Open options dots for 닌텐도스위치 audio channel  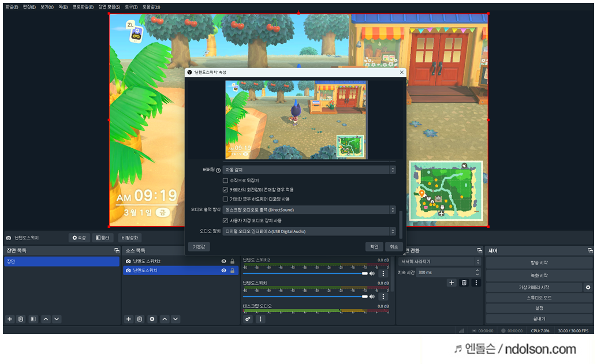point(383,297)
